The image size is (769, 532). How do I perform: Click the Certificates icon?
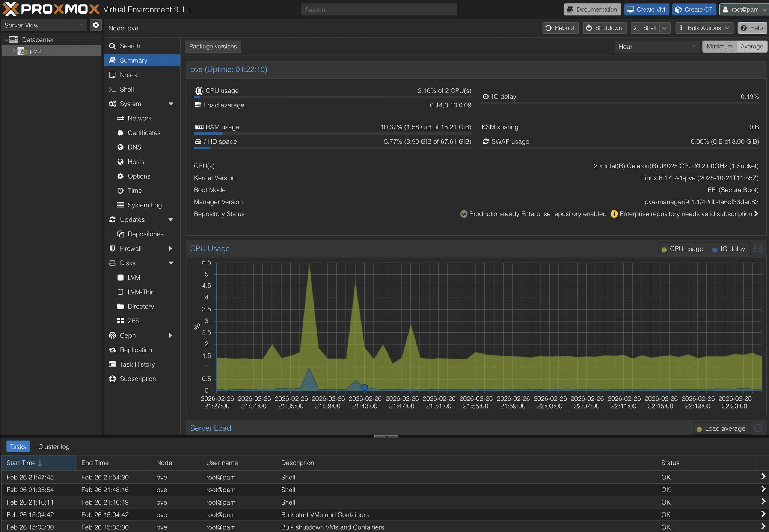[x=120, y=133]
